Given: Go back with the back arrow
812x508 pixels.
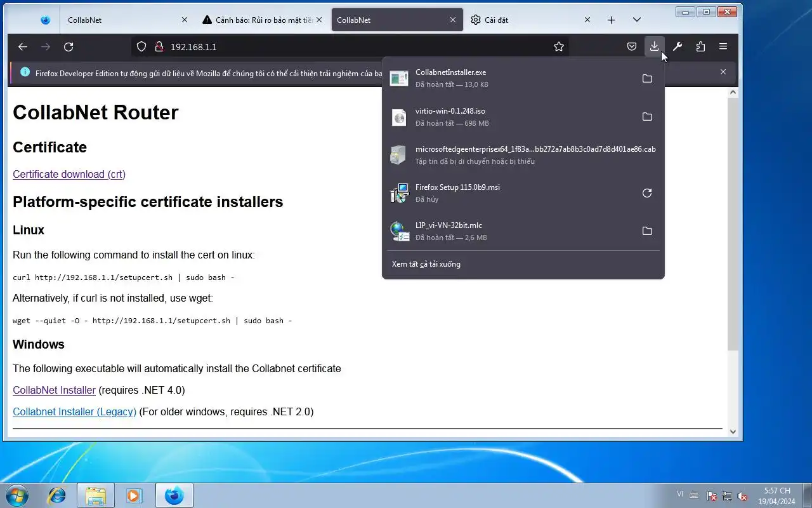Looking at the screenshot, I should point(23,46).
